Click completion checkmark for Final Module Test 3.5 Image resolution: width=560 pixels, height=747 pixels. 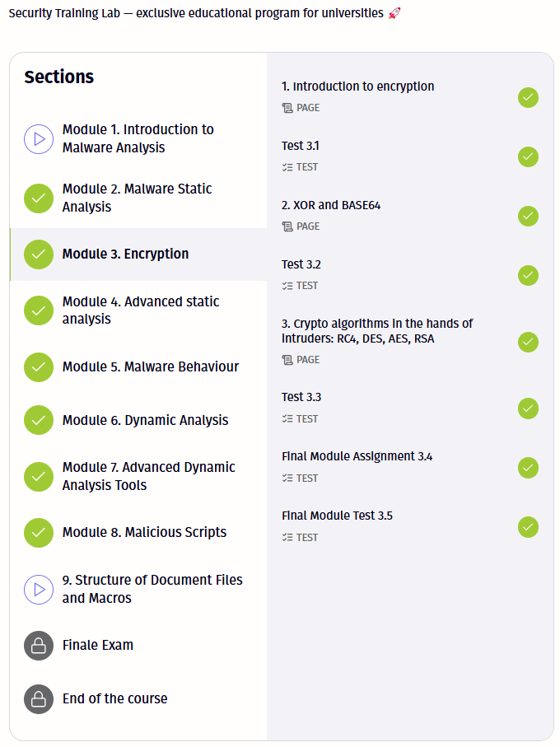tap(528, 526)
